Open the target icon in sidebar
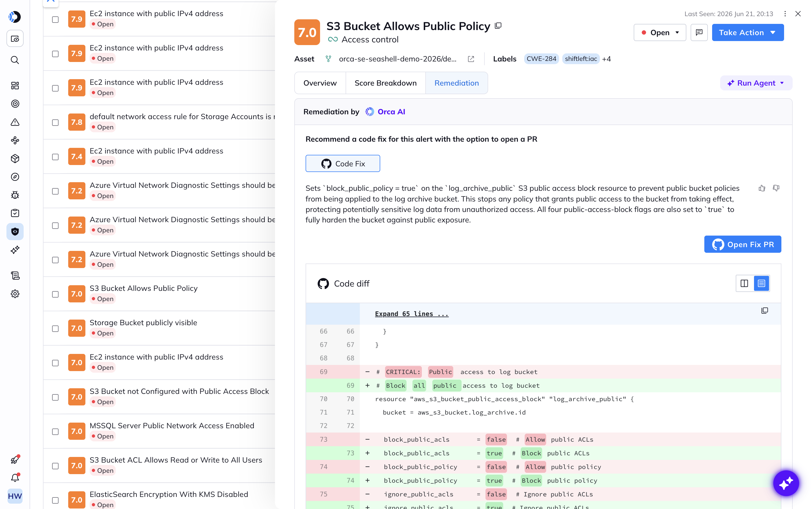Screen dimensions: 812x509 click(15, 104)
